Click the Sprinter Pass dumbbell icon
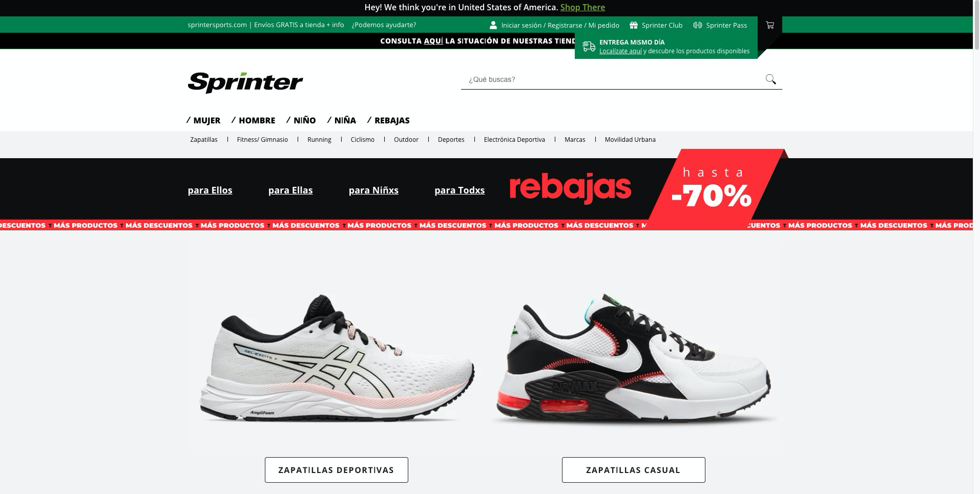 (x=697, y=25)
